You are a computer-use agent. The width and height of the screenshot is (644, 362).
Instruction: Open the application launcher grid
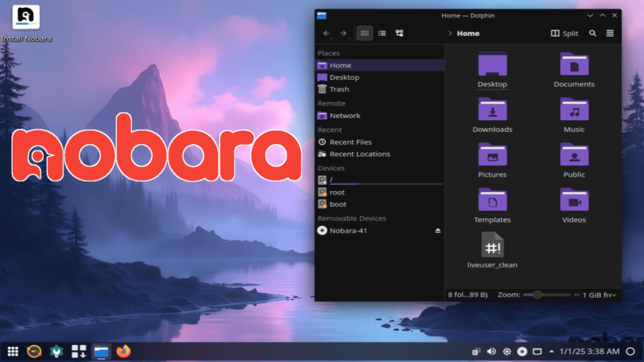pyautogui.click(x=13, y=351)
